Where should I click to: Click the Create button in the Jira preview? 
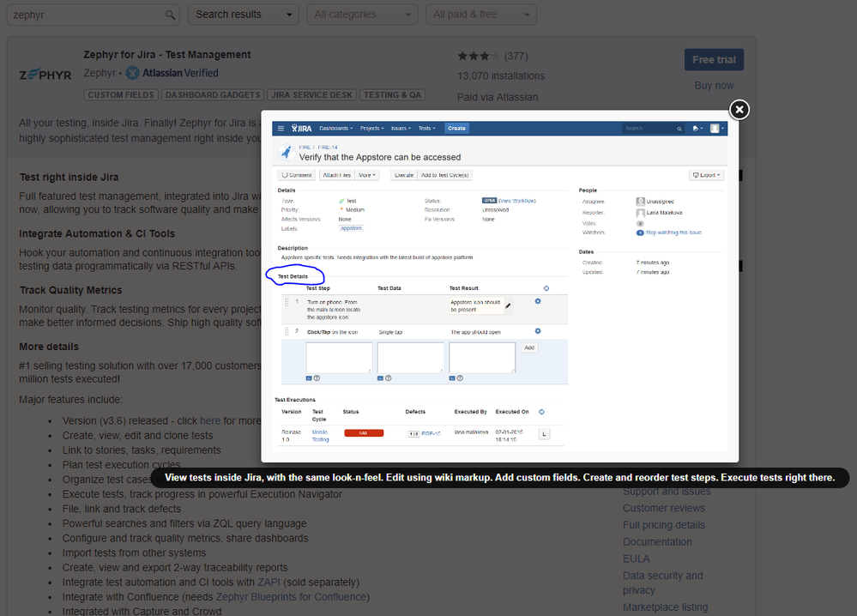[x=456, y=129]
